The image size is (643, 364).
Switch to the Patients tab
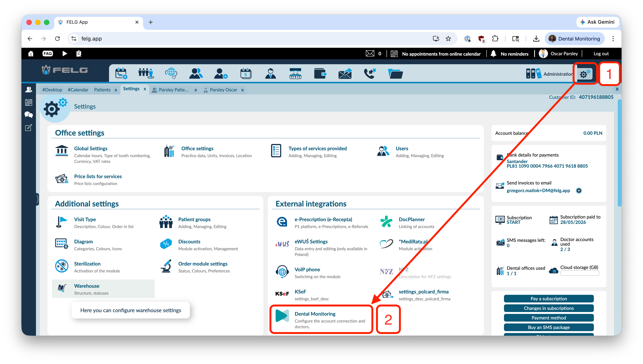click(102, 90)
